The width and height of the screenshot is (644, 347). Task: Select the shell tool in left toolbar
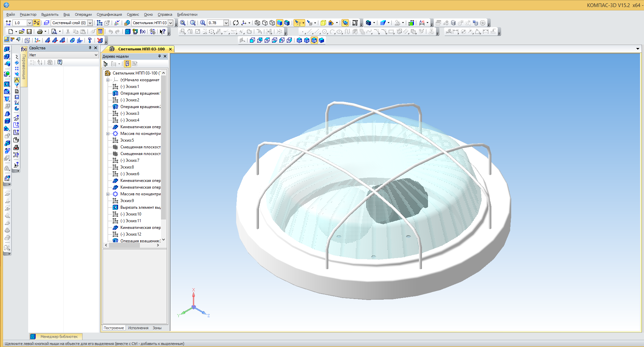(x=7, y=121)
